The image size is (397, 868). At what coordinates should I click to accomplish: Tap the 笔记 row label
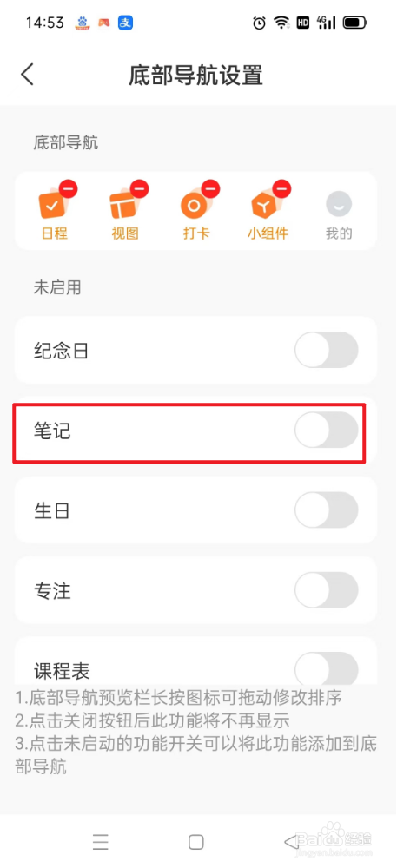tap(53, 431)
